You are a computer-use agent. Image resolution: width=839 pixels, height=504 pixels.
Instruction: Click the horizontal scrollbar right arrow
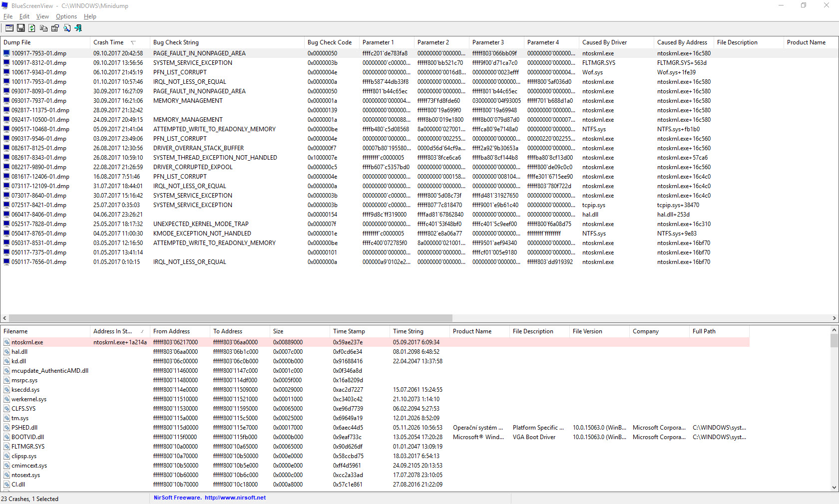click(x=834, y=318)
